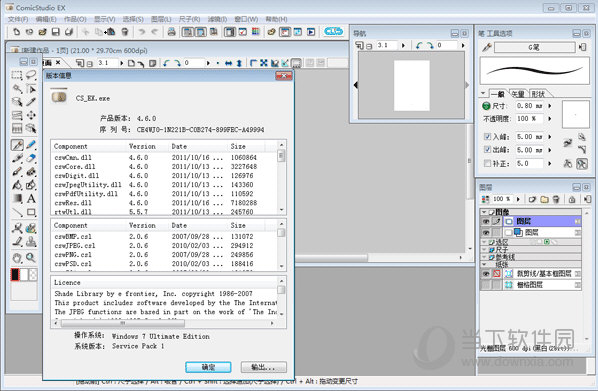Open the 尺寸 size value arrow
Screen dimensions: 598x391
click(x=550, y=106)
